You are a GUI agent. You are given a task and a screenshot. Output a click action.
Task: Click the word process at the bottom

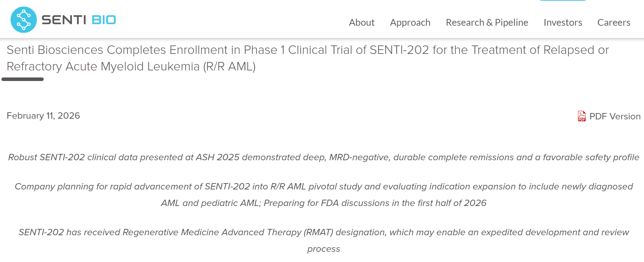324,249
